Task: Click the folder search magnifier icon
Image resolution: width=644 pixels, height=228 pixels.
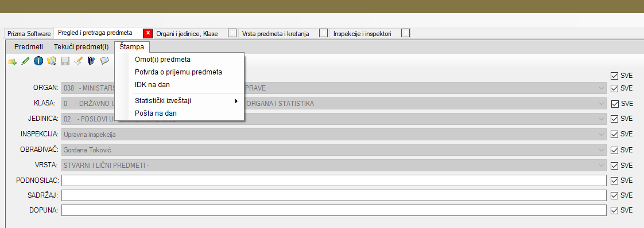Action: point(51,61)
